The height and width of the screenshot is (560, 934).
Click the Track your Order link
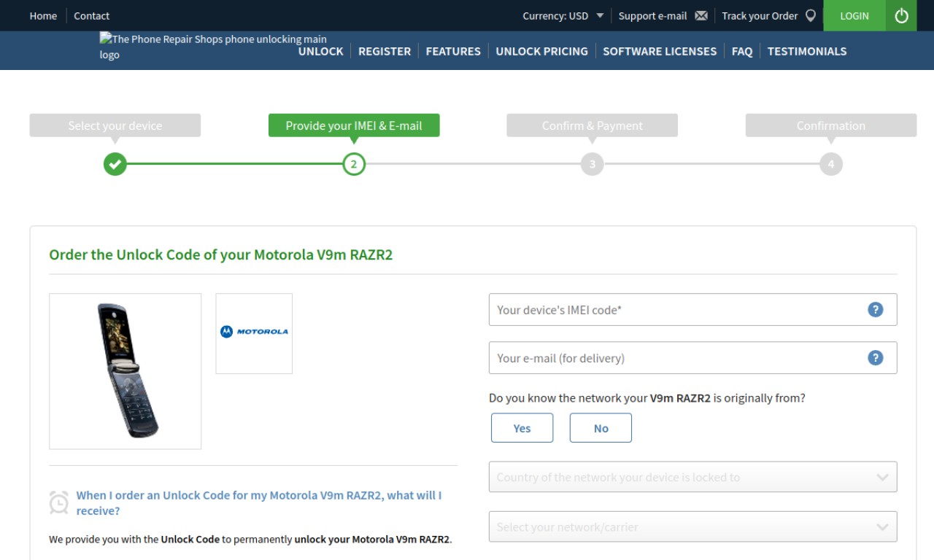coord(760,15)
